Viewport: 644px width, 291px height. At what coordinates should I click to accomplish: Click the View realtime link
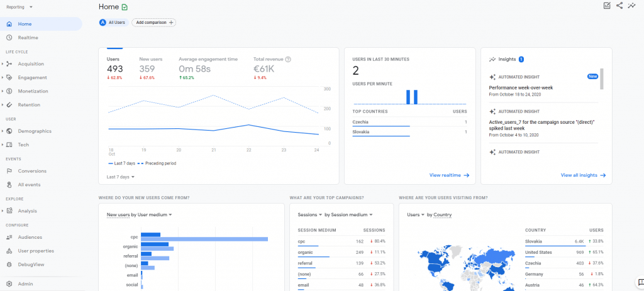(x=449, y=175)
